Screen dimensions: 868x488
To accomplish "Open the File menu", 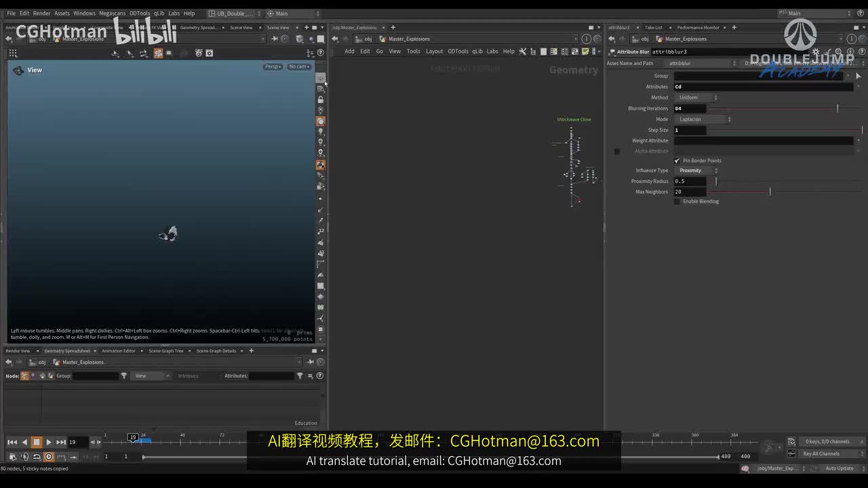I will tap(11, 13).
